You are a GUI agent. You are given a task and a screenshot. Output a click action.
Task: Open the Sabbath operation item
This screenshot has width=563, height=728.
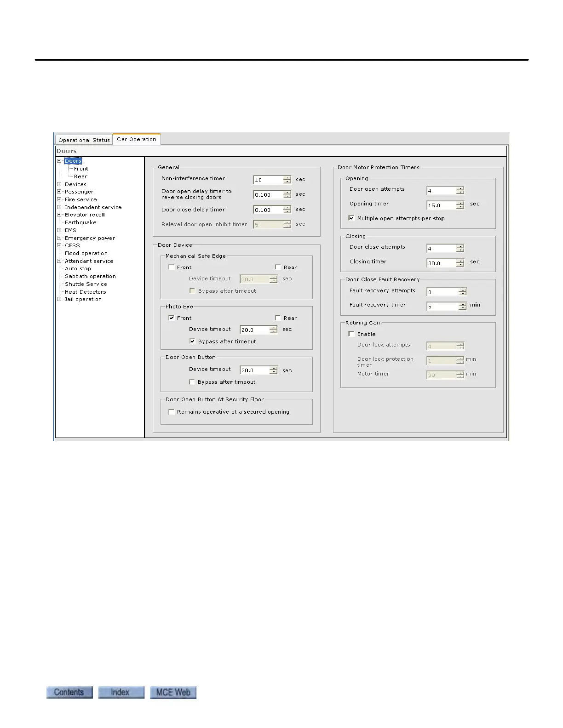(x=90, y=276)
